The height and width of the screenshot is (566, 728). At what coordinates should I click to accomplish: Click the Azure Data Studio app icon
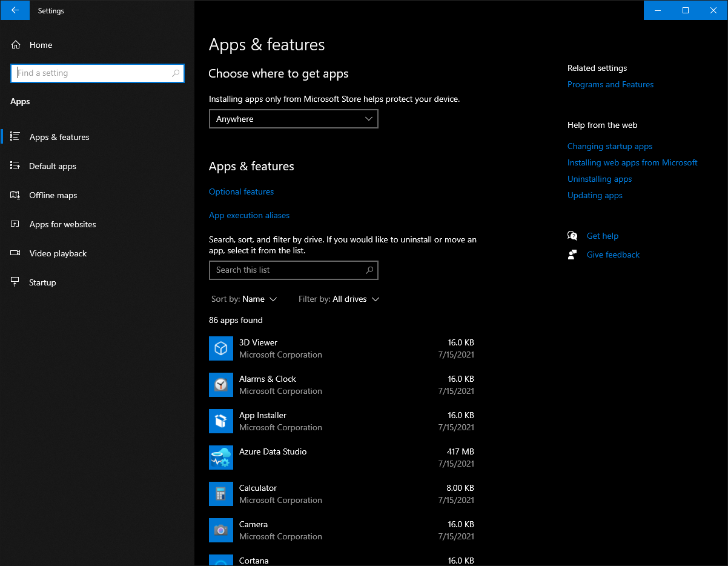point(221,458)
